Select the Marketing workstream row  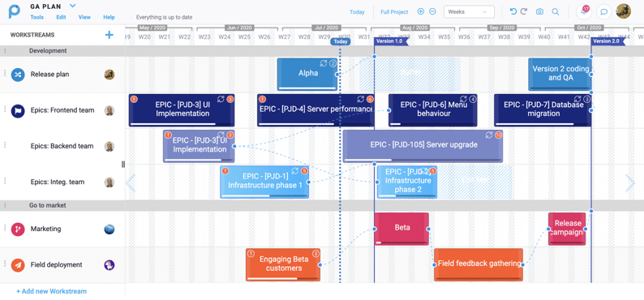coord(62,229)
